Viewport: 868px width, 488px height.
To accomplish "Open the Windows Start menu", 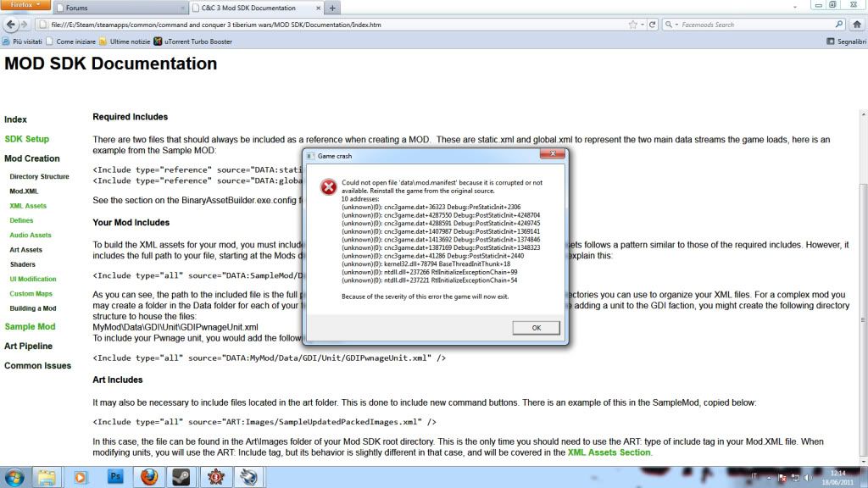I will click(14, 477).
